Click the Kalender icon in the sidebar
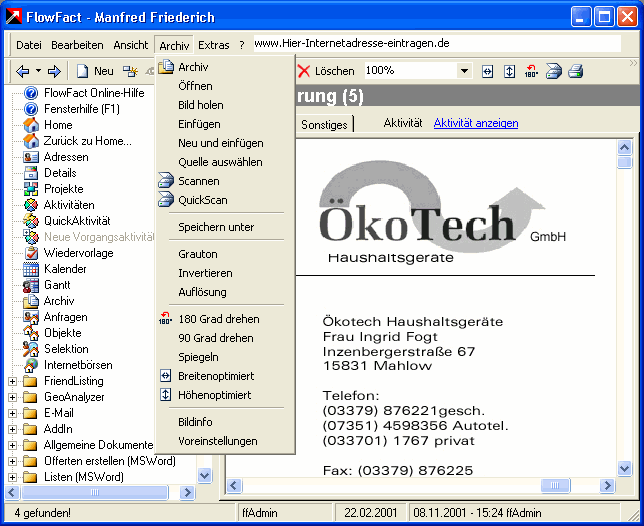Viewport: 644px width, 526px height. 31,269
